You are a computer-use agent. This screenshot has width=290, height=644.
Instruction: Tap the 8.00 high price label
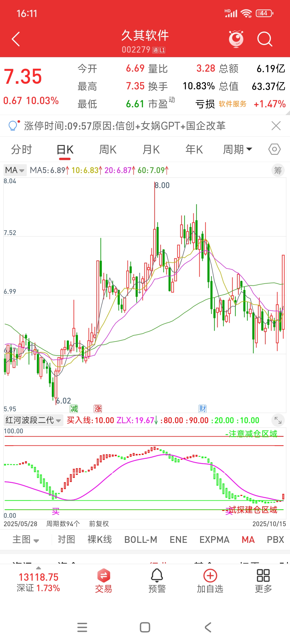(x=162, y=185)
